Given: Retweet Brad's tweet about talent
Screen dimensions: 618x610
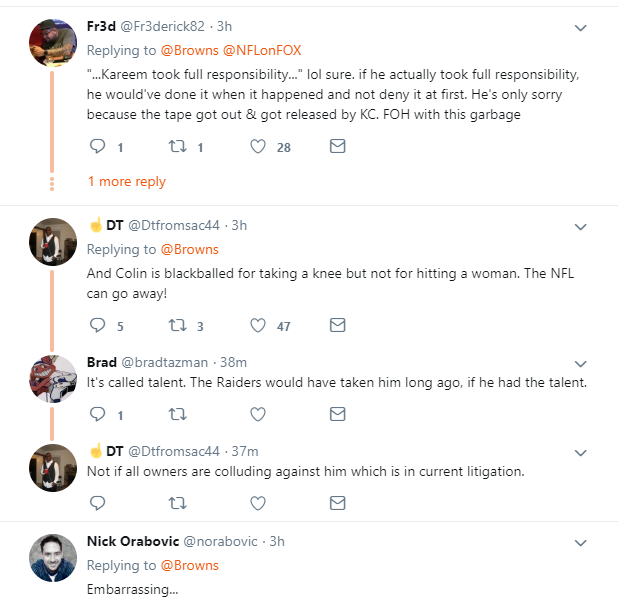Looking at the screenshot, I should 177,414.
